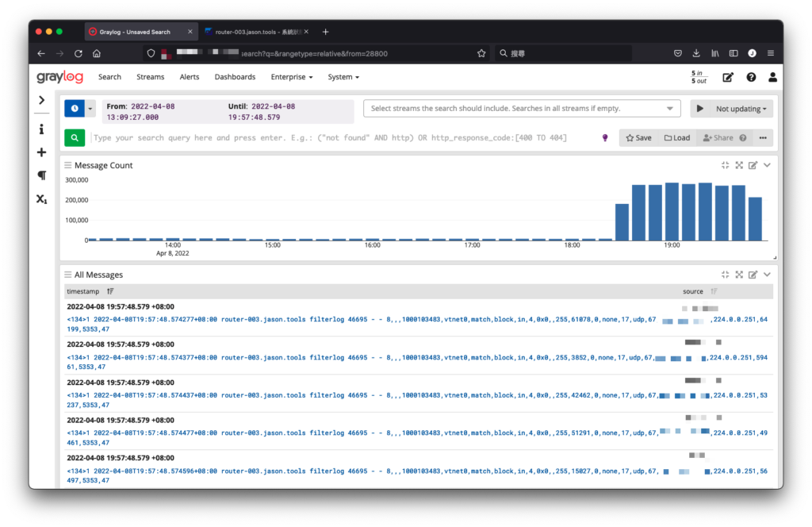Viewport: 812px width, 527px height.
Task: Go to Alerts
Action: pos(189,77)
